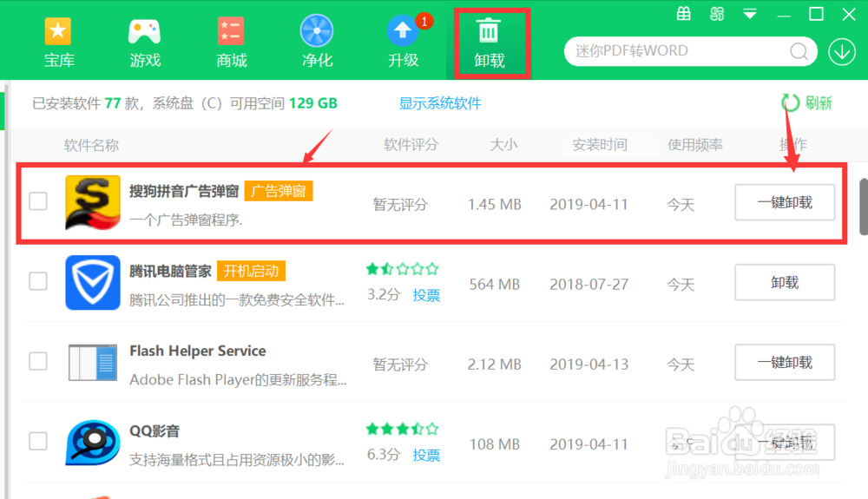Click the 6.3分 score text
Screen dimensions: 868x499
click(384, 455)
